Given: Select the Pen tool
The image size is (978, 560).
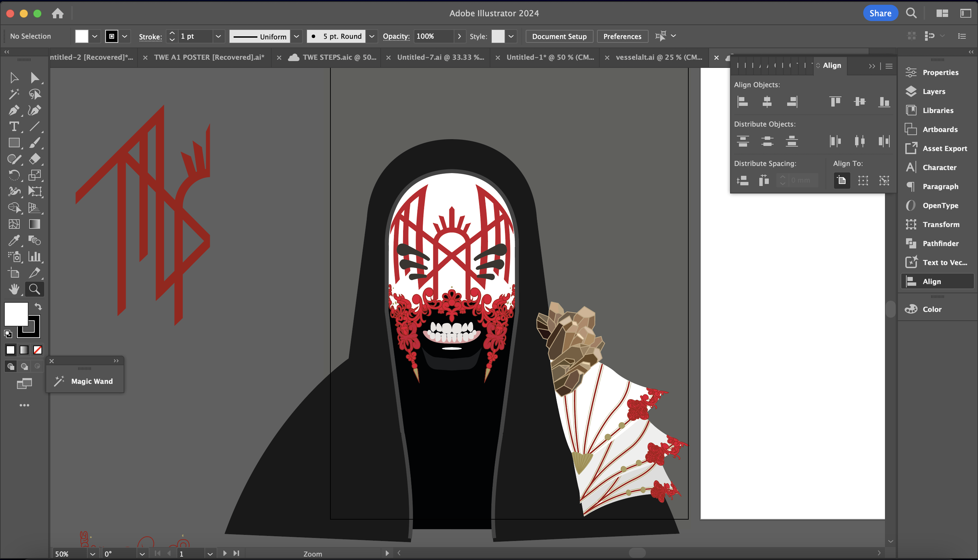Looking at the screenshot, I should tap(14, 110).
